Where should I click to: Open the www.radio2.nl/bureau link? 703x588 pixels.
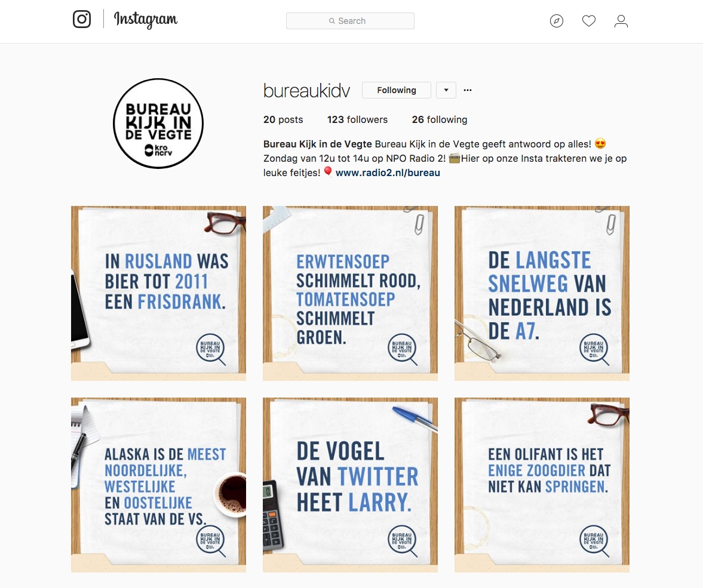(388, 173)
